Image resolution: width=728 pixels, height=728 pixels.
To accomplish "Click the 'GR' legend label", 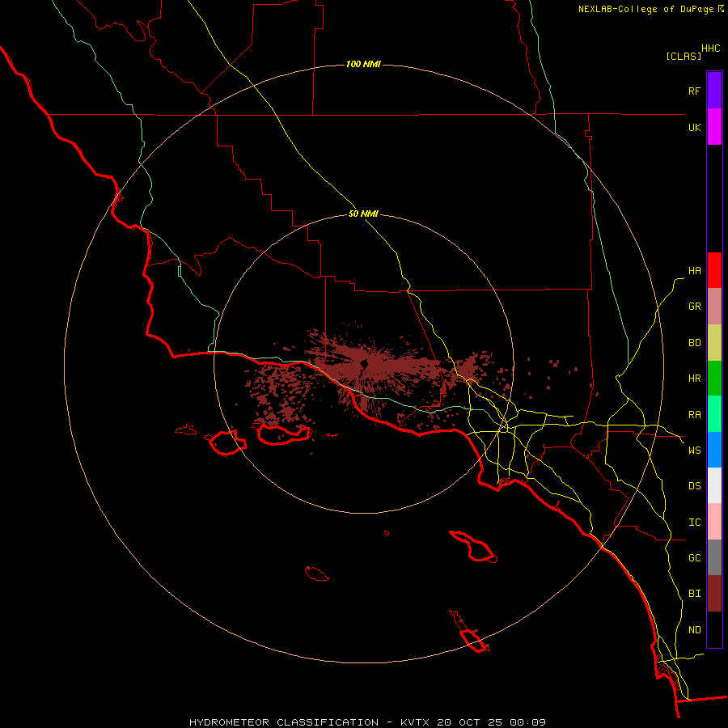I will 694,307.
